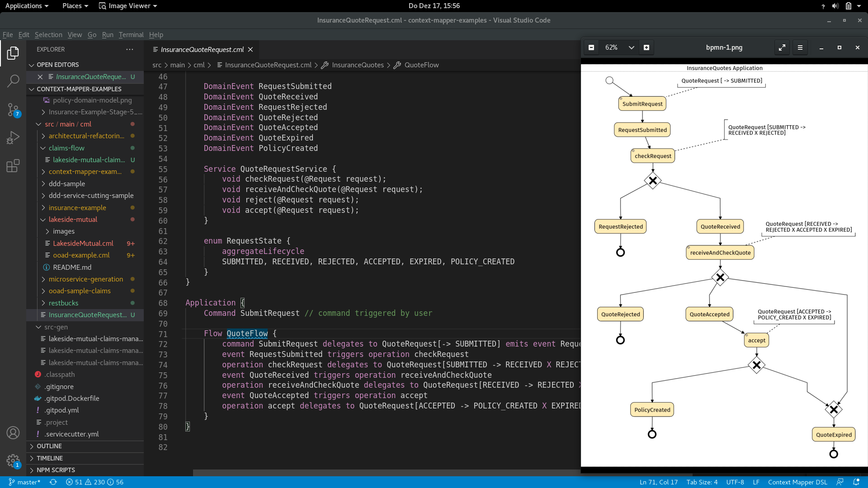Click the Accounts icon above the gear
The height and width of the screenshot is (488, 868).
tap(13, 433)
